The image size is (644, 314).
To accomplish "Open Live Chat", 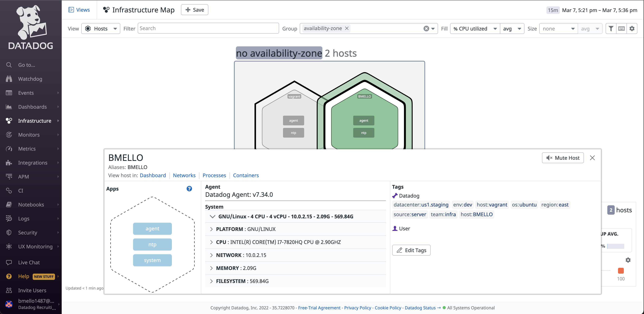I will coord(29,262).
